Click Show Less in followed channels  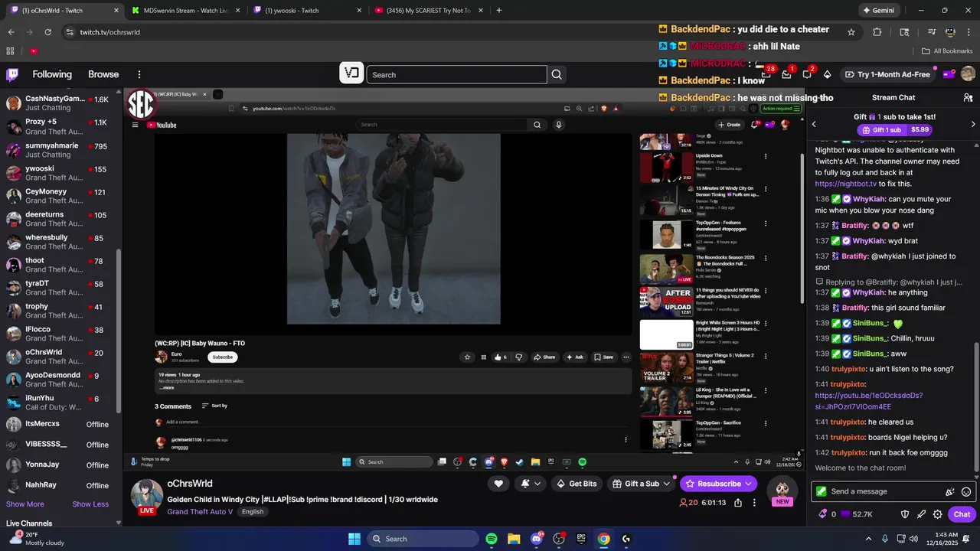click(90, 504)
